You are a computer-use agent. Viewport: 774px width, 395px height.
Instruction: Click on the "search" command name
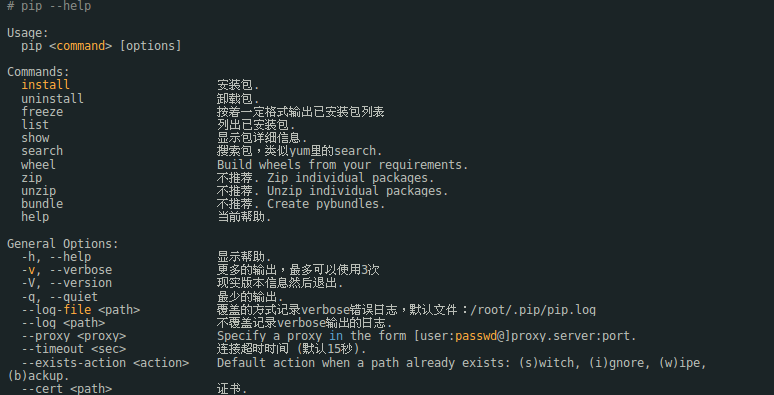tap(42, 151)
